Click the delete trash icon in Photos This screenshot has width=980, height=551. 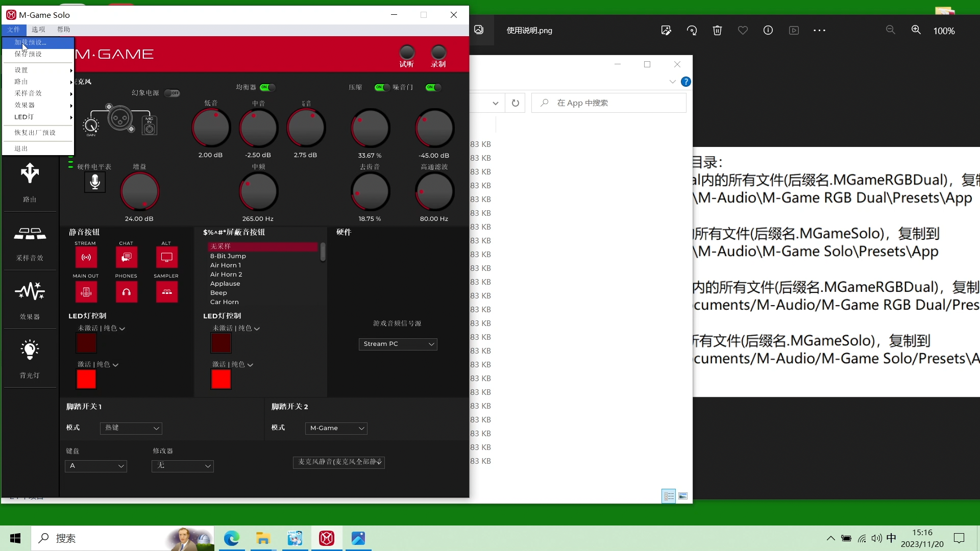(x=717, y=31)
